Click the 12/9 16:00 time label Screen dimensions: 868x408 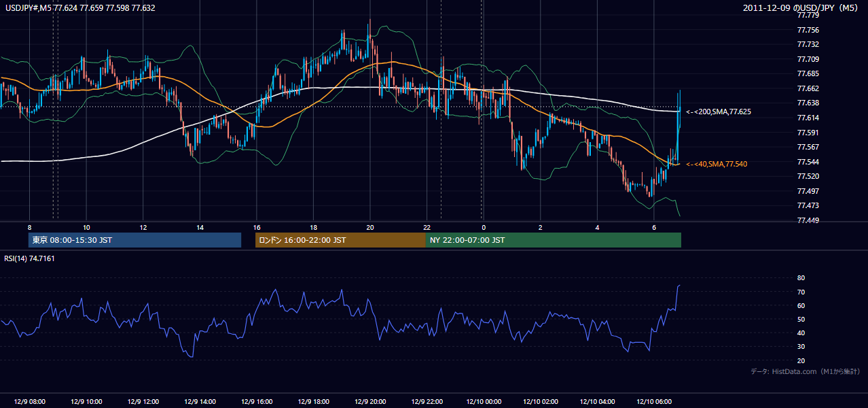point(256,402)
